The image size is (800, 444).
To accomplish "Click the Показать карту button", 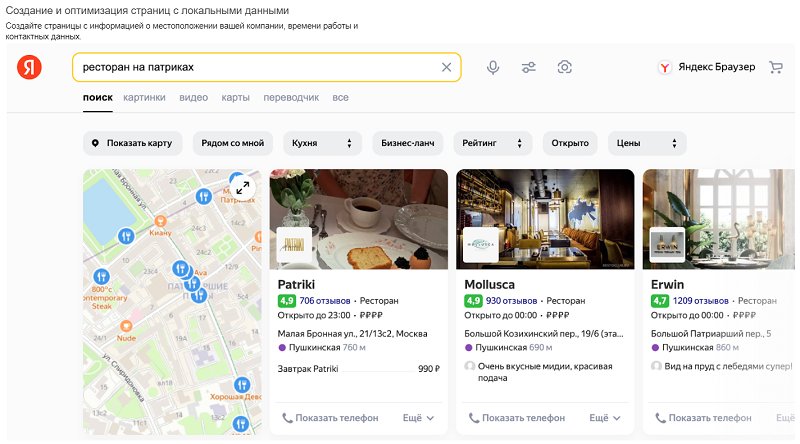I will click(132, 143).
